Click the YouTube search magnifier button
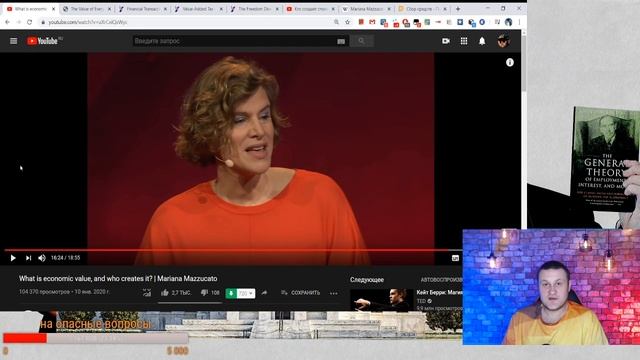The image size is (640, 360). tap(361, 41)
